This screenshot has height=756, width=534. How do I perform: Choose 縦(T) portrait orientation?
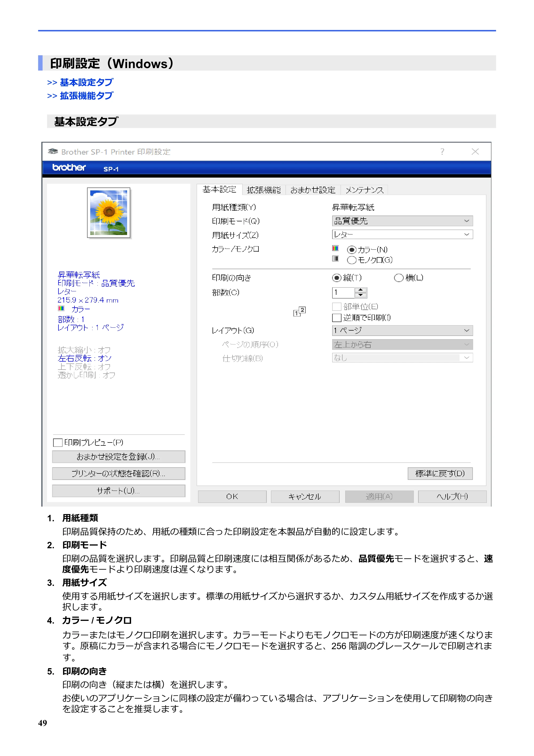click(x=336, y=278)
